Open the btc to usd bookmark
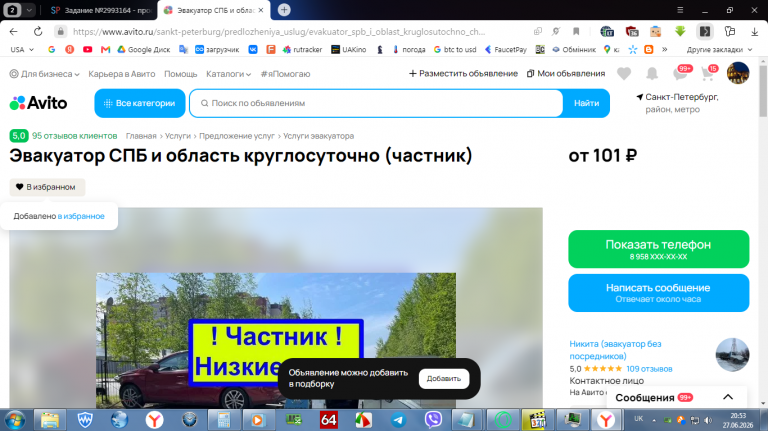 pyautogui.click(x=455, y=49)
